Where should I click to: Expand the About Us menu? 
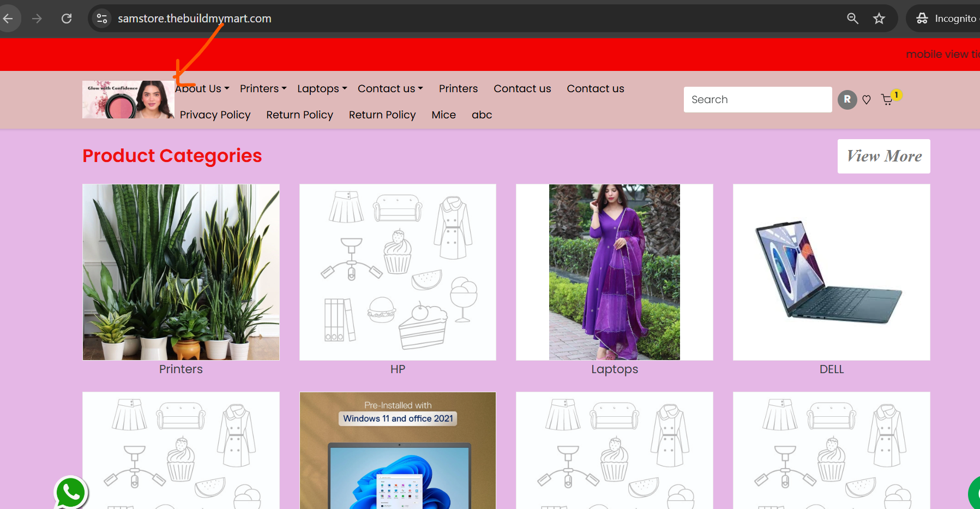[x=202, y=88]
